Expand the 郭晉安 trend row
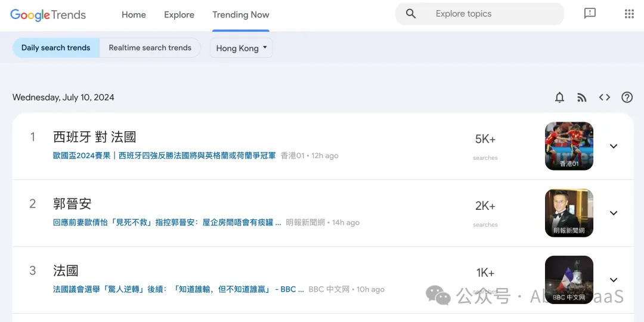 pos(613,213)
